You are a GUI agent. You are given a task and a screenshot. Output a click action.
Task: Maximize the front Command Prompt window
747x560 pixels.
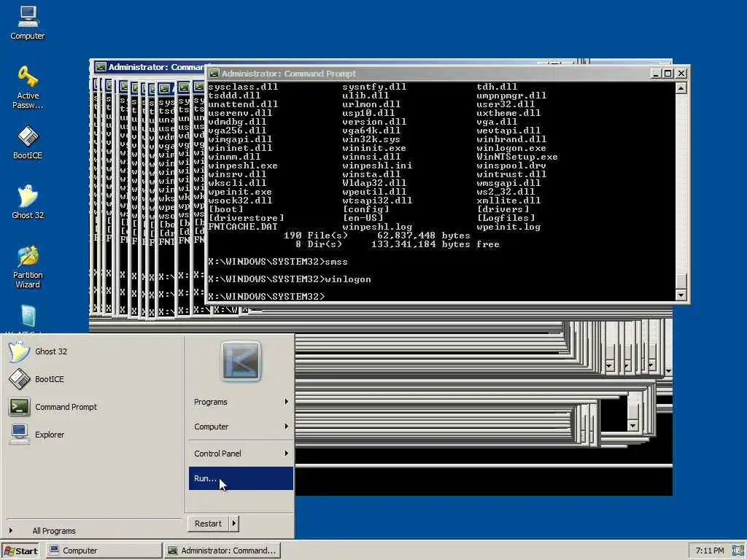click(668, 74)
